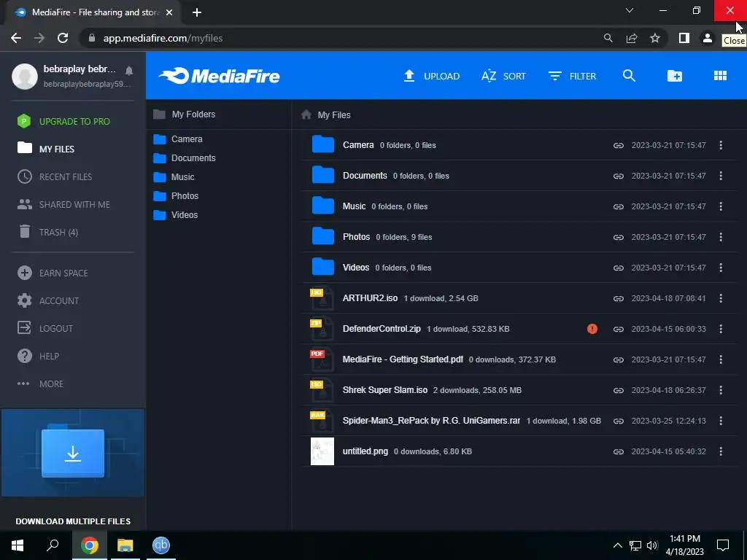
Task: Click the magnifier search icon in blue header
Action: click(x=629, y=76)
